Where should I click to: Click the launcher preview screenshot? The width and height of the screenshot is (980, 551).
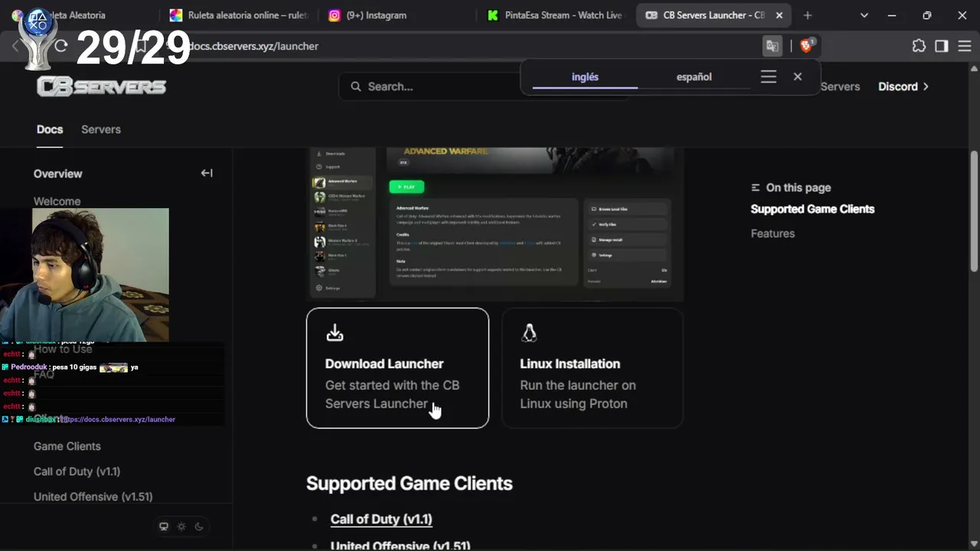495,223
